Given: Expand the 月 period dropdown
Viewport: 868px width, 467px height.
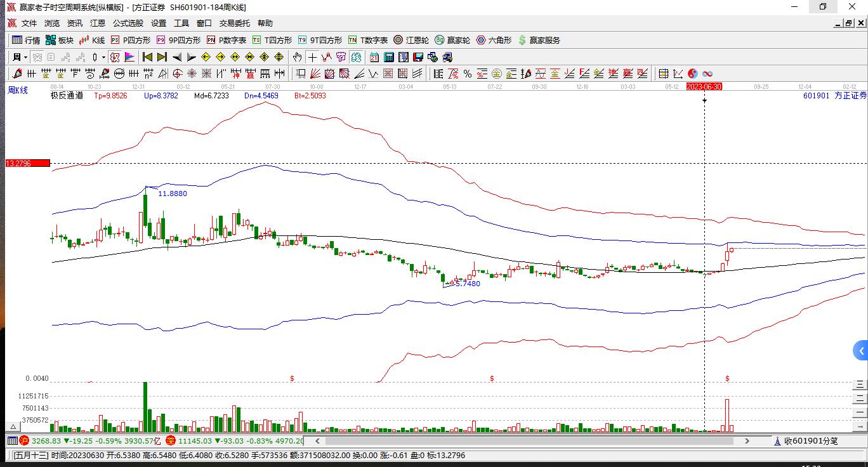Looking at the screenshot, I should pyautogui.click(x=20, y=57).
